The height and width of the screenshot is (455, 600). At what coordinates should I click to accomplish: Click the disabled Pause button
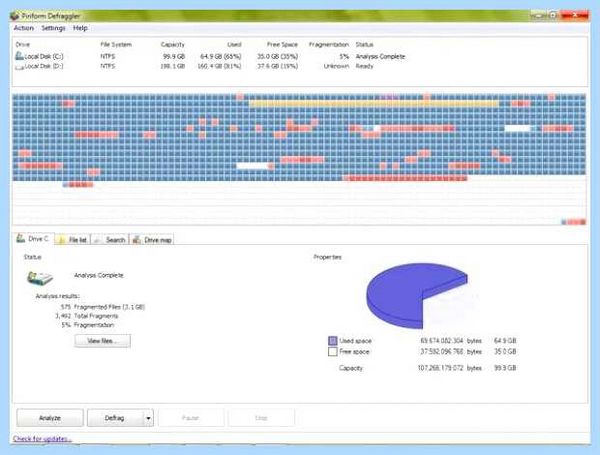(x=191, y=418)
